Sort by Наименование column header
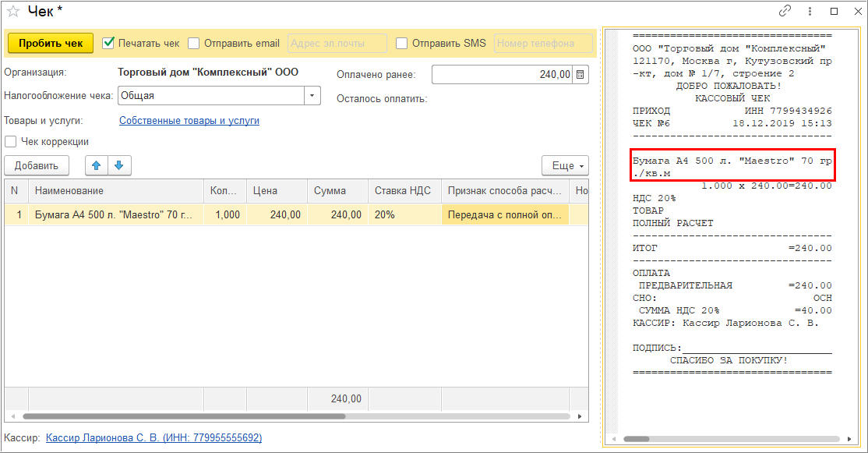 click(116, 190)
